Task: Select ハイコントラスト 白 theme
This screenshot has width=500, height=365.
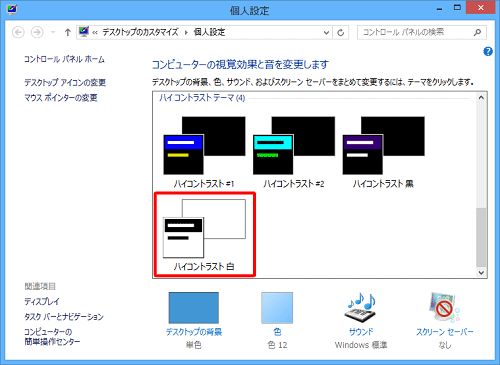Action: pyautogui.click(x=204, y=234)
